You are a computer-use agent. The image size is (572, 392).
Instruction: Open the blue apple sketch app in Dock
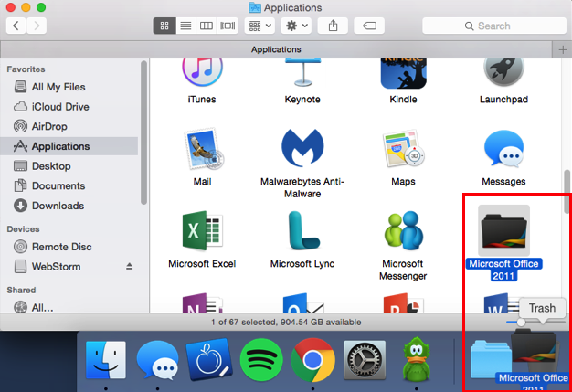209,360
